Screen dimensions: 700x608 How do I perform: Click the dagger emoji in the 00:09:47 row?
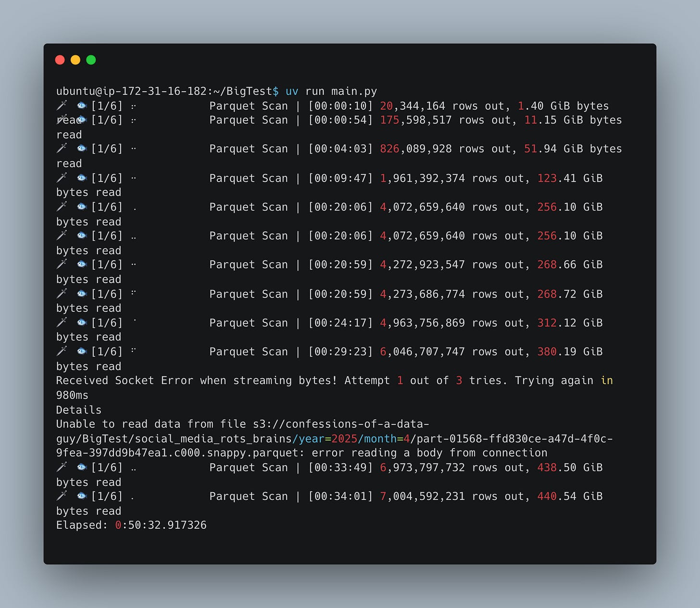62,178
